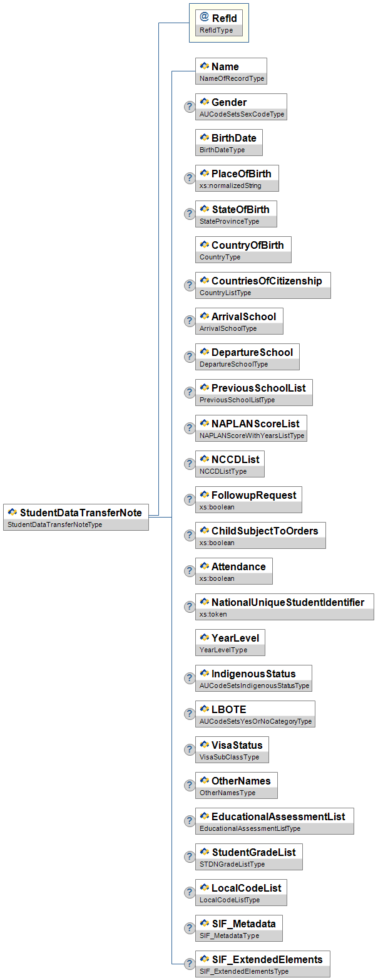The width and height of the screenshot is (388, 980).
Task: Click the optional marker icon next to PlaceOfBirth
Action: (189, 178)
